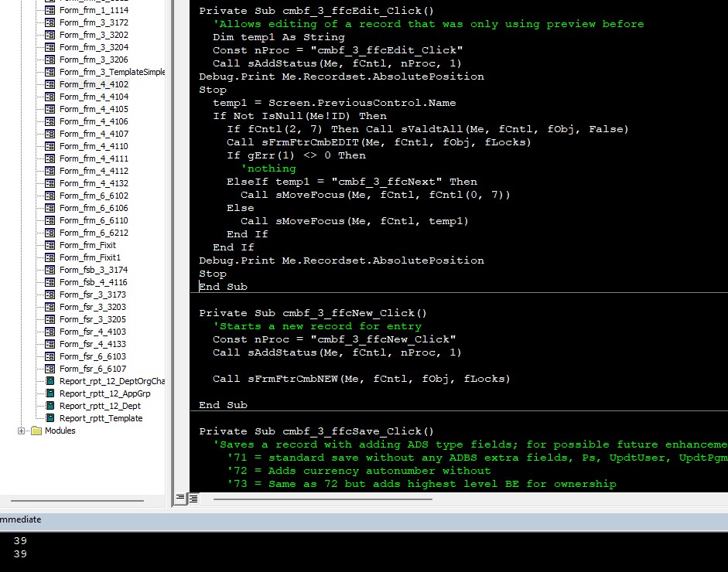Open Form_fsr_3_3203 in project tree
Image resolution: width=728 pixels, height=572 pixels.
coord(93,307)
